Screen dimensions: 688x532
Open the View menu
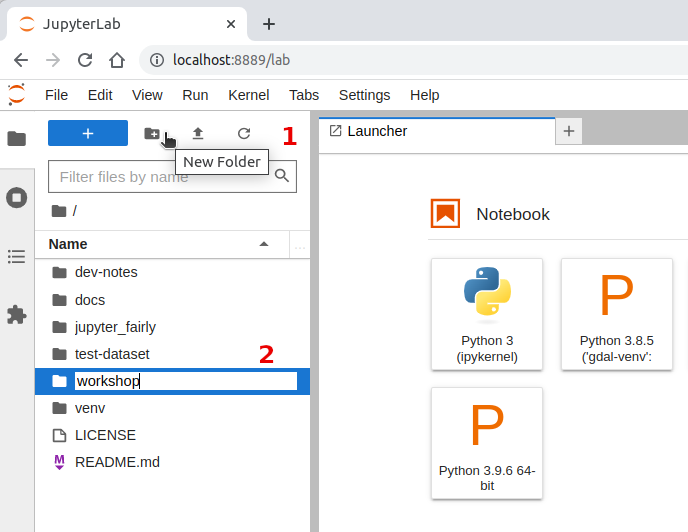click(147, 95)
